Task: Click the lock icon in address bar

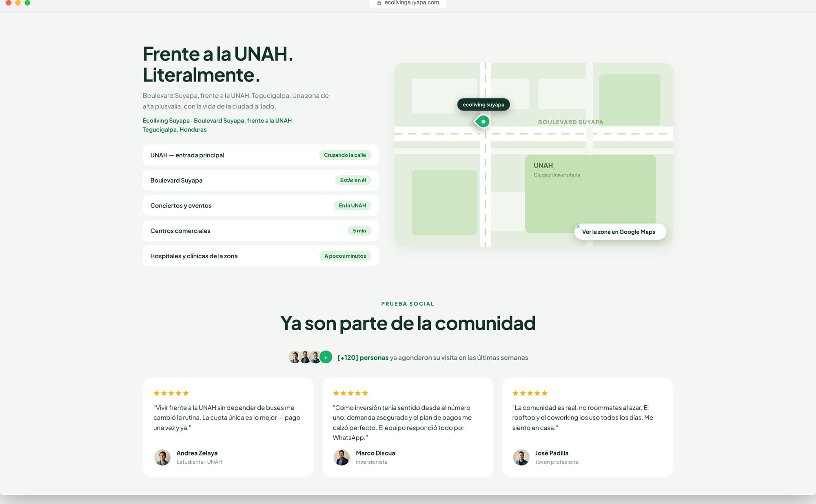Action: 379,3
